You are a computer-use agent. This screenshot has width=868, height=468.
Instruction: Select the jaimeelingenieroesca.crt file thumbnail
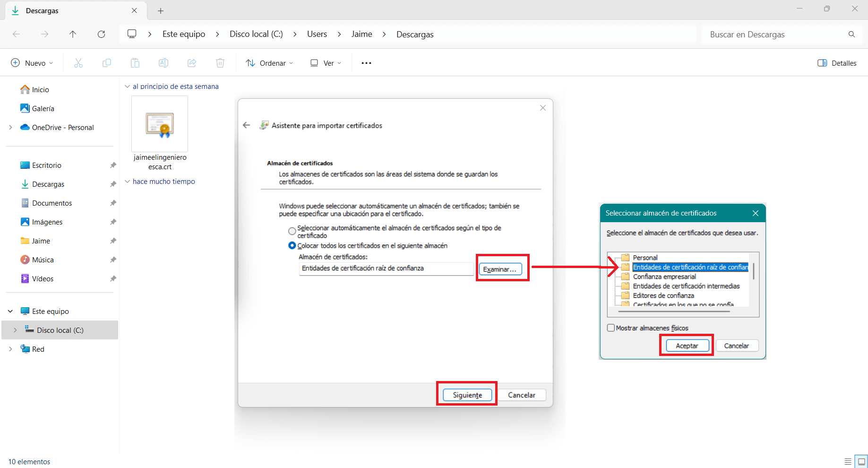pos(160,124)
